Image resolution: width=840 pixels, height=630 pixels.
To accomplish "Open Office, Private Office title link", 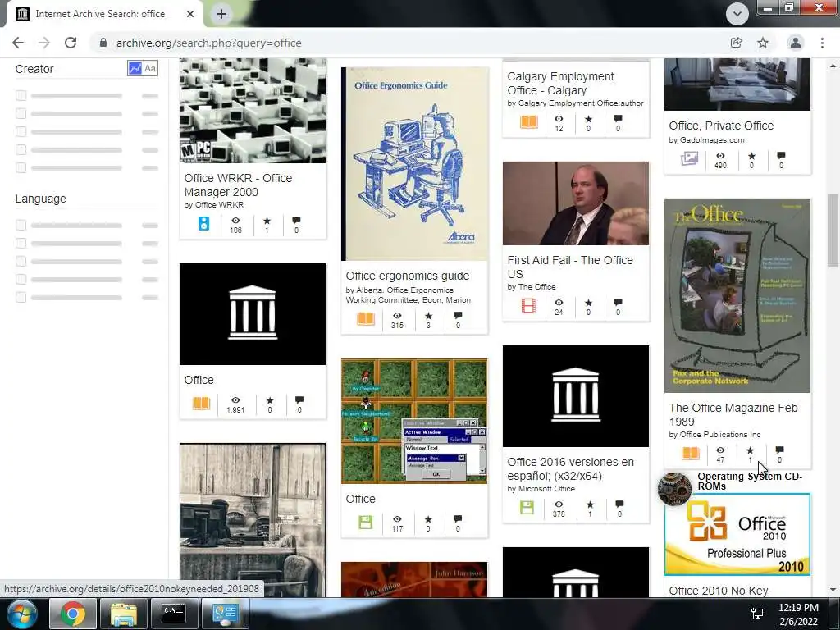I will coord(721,126).
